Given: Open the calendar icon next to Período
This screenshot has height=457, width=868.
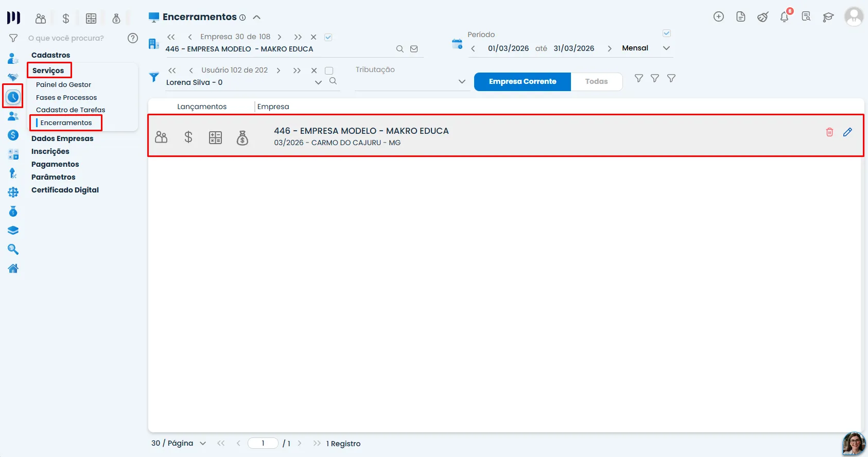Looking at the screenshot, I should [x=457, y=44].
